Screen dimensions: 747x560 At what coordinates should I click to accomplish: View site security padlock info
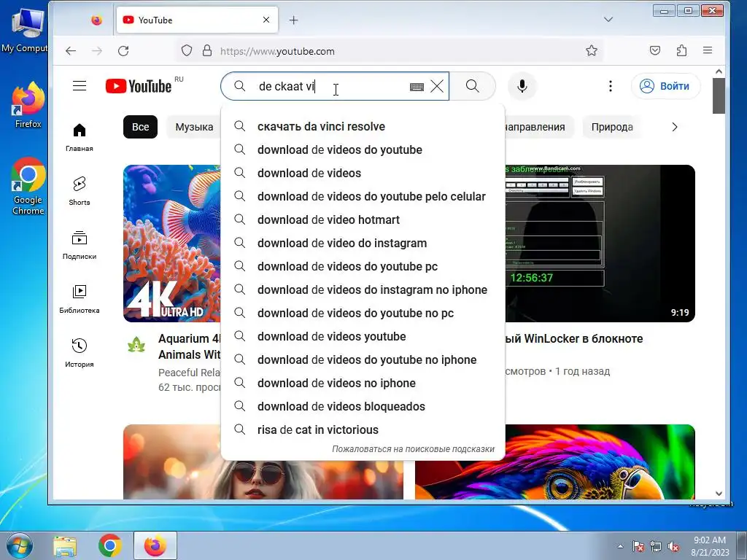(207, 50)
